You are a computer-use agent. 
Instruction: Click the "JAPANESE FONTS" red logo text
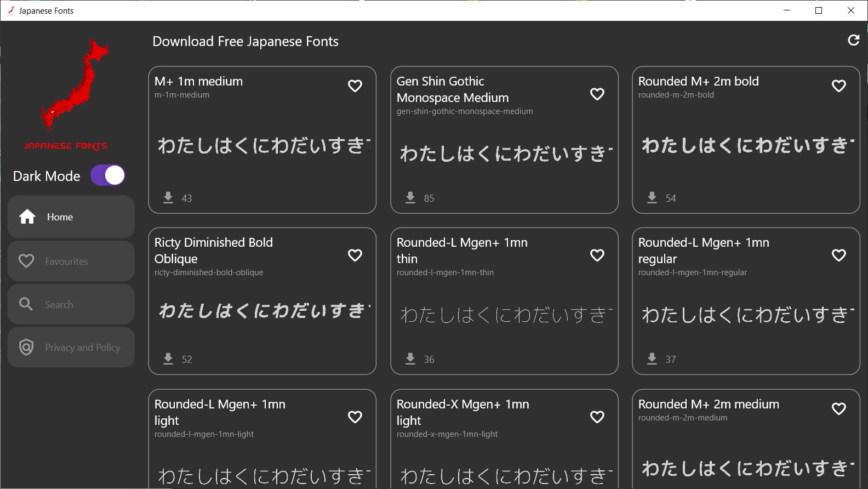[66, 146]
